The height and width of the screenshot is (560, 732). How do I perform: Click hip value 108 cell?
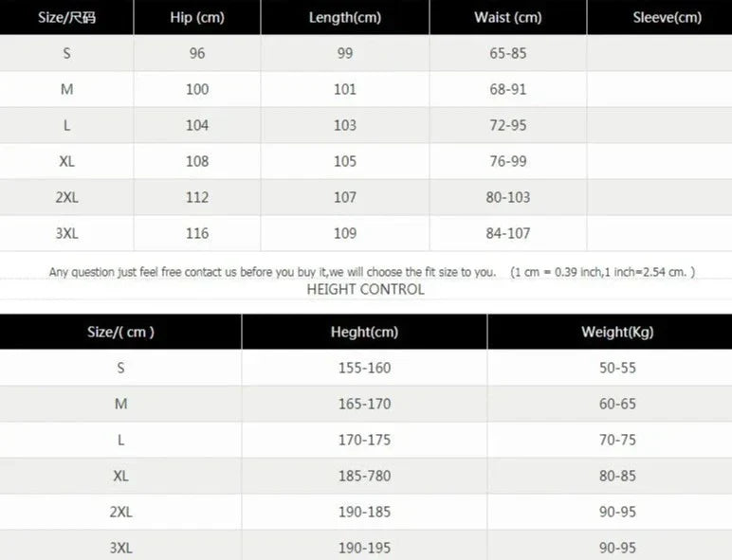197,161
